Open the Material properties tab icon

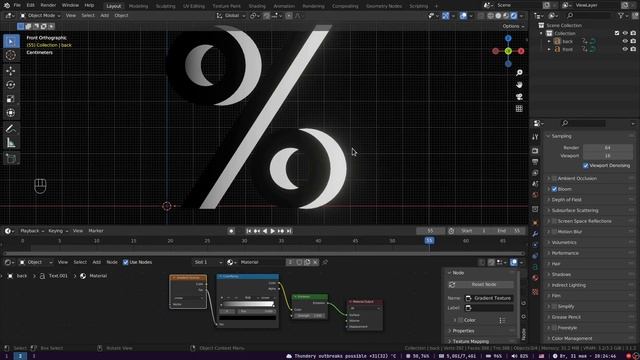(x=535, y=278)
